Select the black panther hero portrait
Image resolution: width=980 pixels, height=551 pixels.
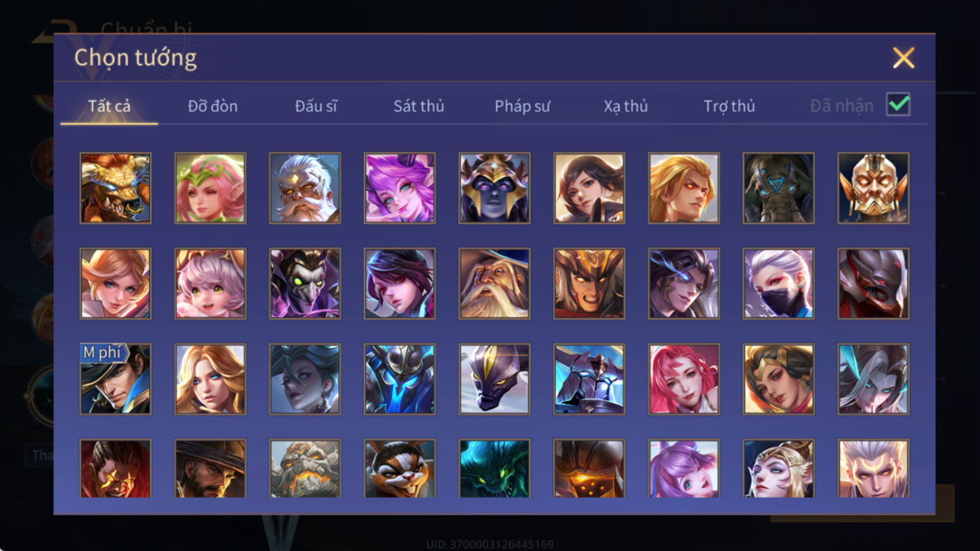(x=494, y=379)
